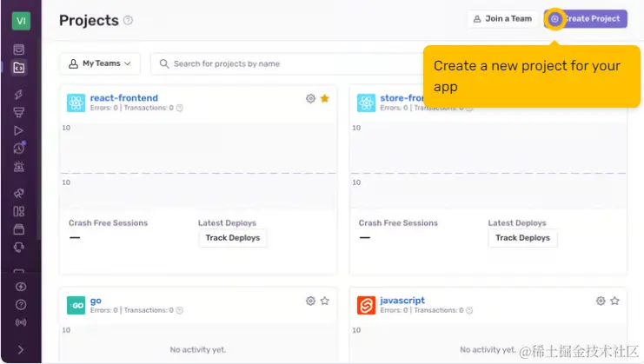The width and height of the screenshot is (644, 364).
Task: Click 'Errors: 0' under the javascript project
Action: coord(394,310)
